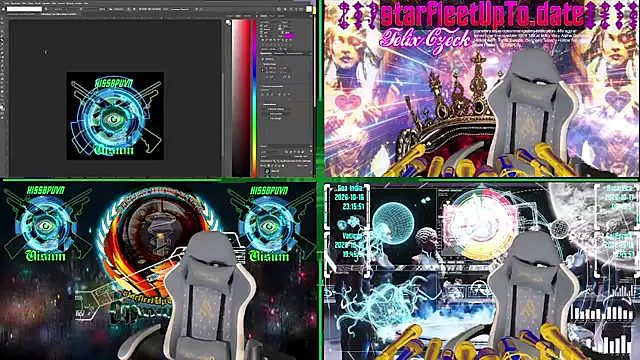640x360 pixels.
Task: Click the Home icon in Photoshop options bar
Action: [x=3, y=9]
